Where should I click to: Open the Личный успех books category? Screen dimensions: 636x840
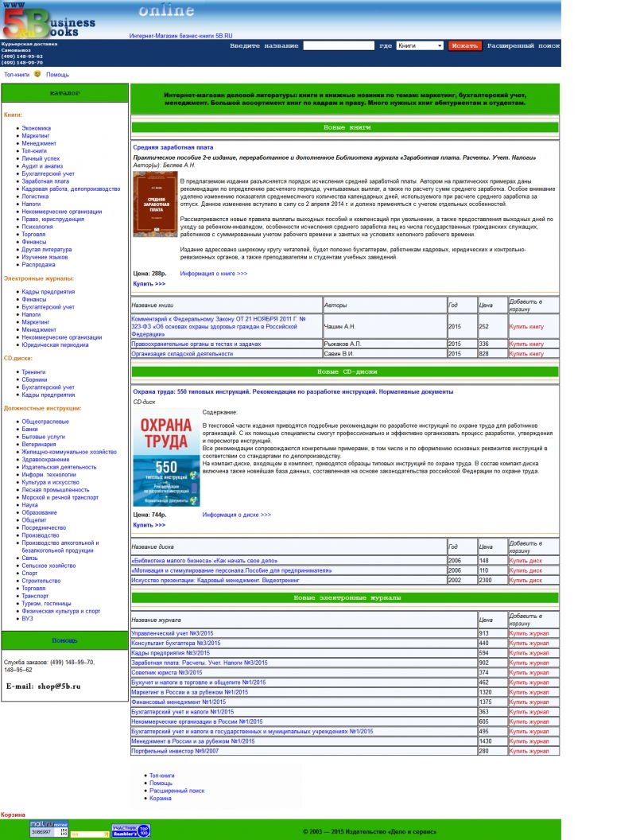click(41, 158)
